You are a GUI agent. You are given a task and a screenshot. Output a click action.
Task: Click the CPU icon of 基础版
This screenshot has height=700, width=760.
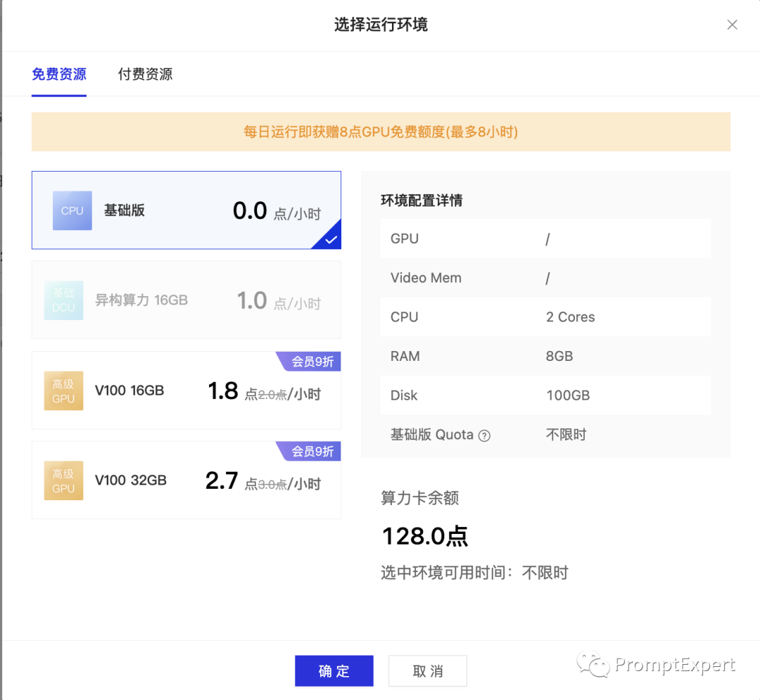tap(72, 210)
